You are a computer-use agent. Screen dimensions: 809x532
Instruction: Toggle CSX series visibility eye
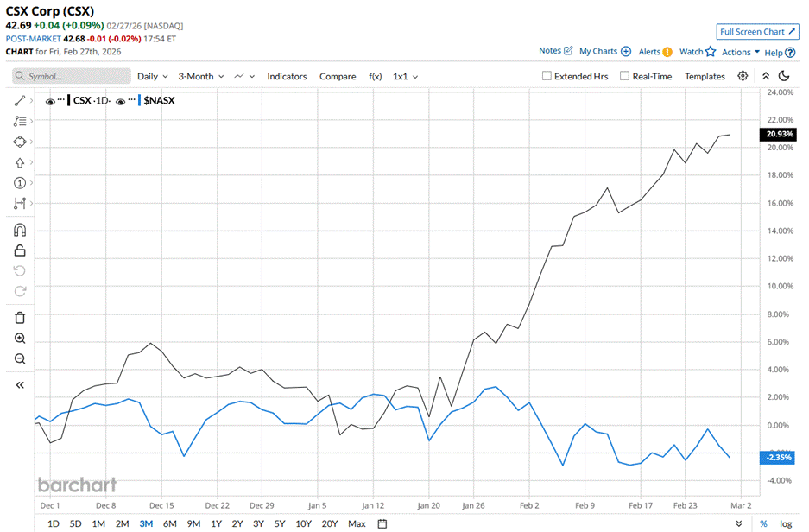(50, 102)
